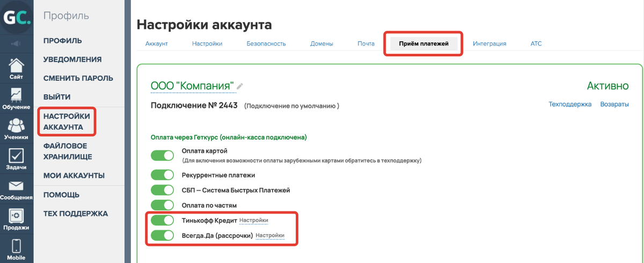
Task: Open ПОМОЩЬ in the profile menu
Action: point(61,194)
